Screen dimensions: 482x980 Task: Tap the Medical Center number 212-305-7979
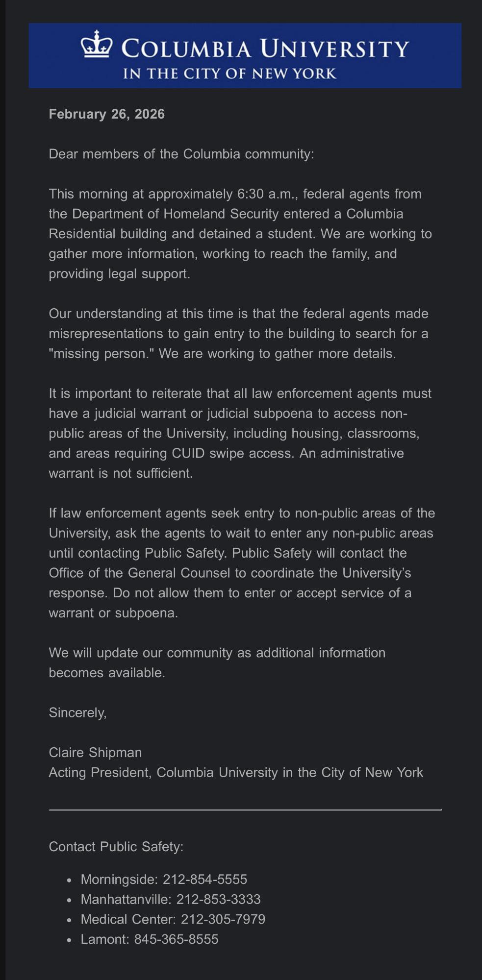tap(223, 919)
